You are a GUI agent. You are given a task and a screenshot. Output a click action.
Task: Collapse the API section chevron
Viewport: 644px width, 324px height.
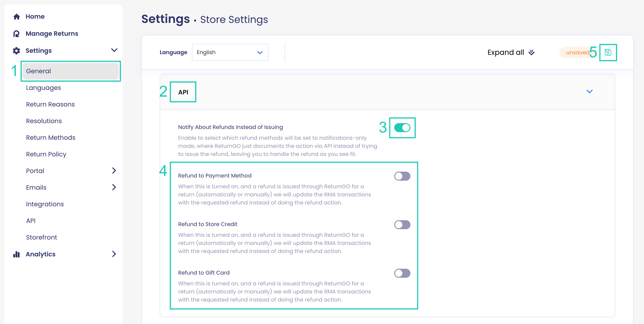590,92
